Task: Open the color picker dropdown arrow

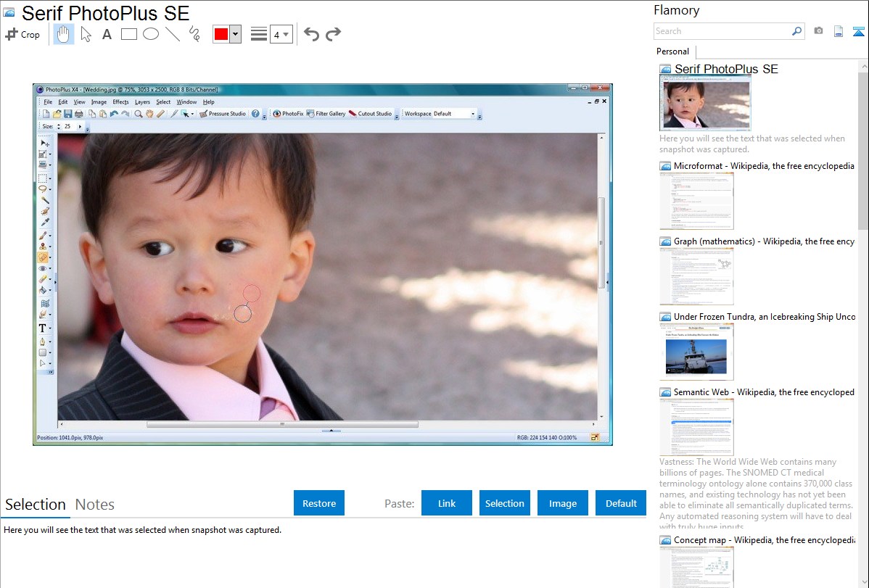Action: [235, 34]
